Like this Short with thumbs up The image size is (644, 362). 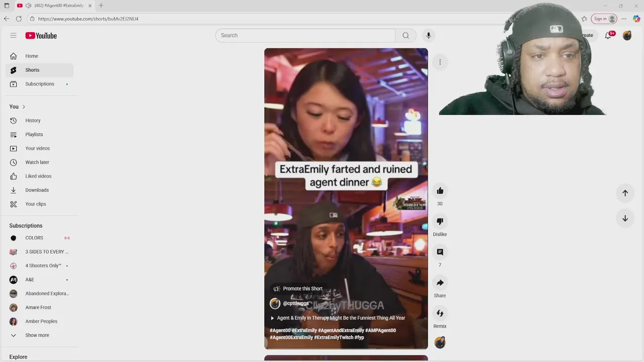pyautogui.click(x=440, y=191)
